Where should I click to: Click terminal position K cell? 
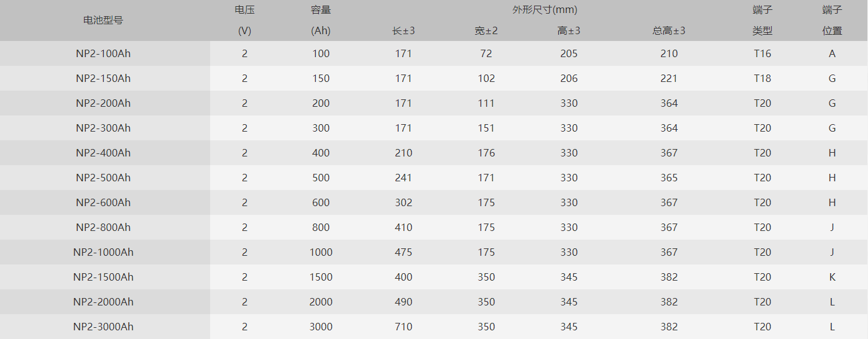pyautogui.click(x=832, y=277)
